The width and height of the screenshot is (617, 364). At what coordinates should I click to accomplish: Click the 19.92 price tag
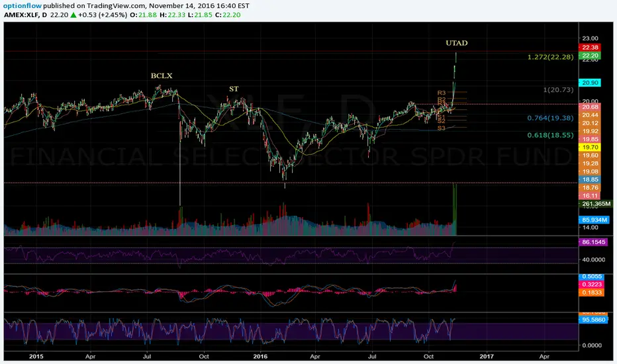pos(591,131)
